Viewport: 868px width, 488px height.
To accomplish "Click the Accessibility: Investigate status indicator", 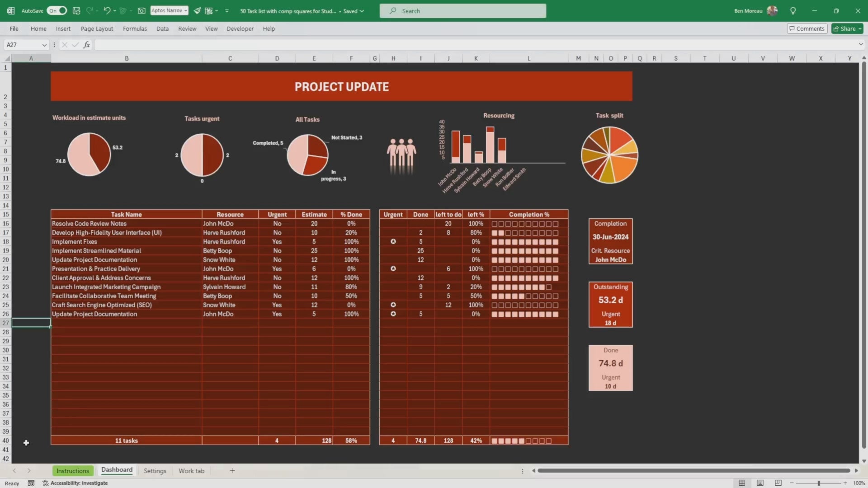I will (75, 483).
